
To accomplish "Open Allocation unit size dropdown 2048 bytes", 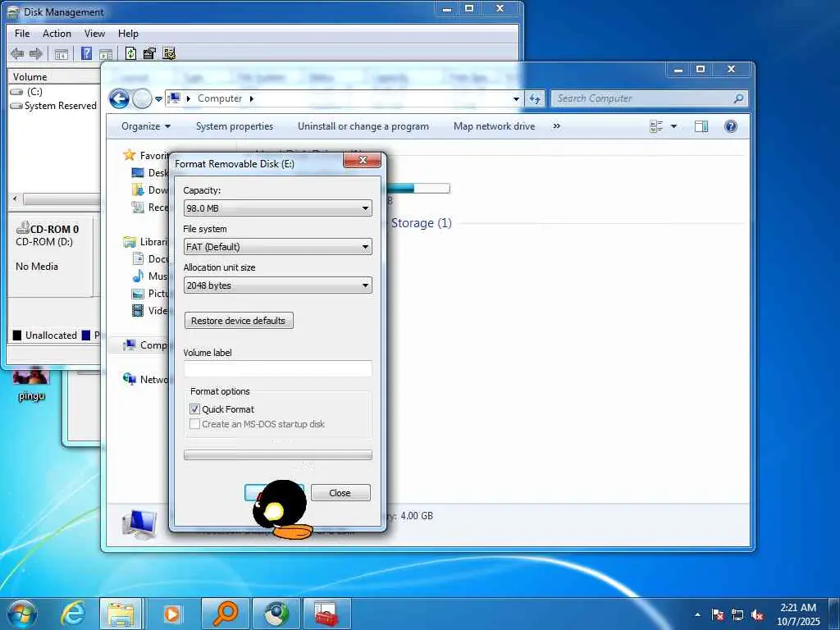I will point(277,285).
